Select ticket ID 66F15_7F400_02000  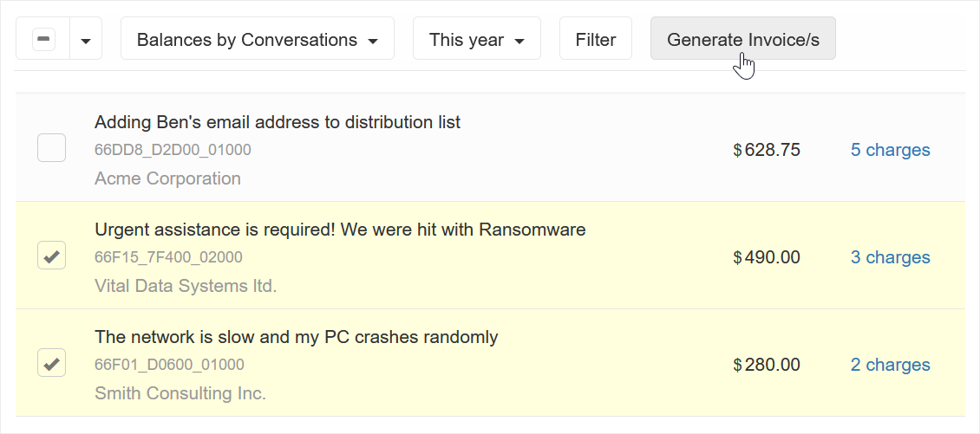[169, 257]
